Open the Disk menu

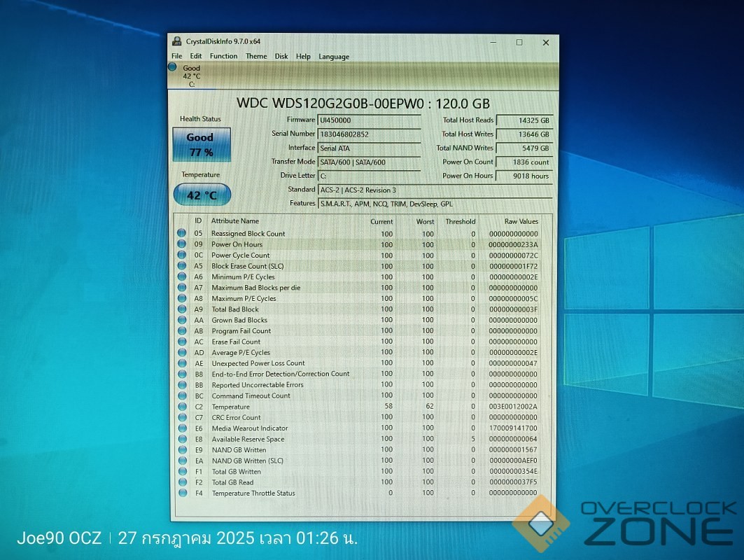click(281, 56)
